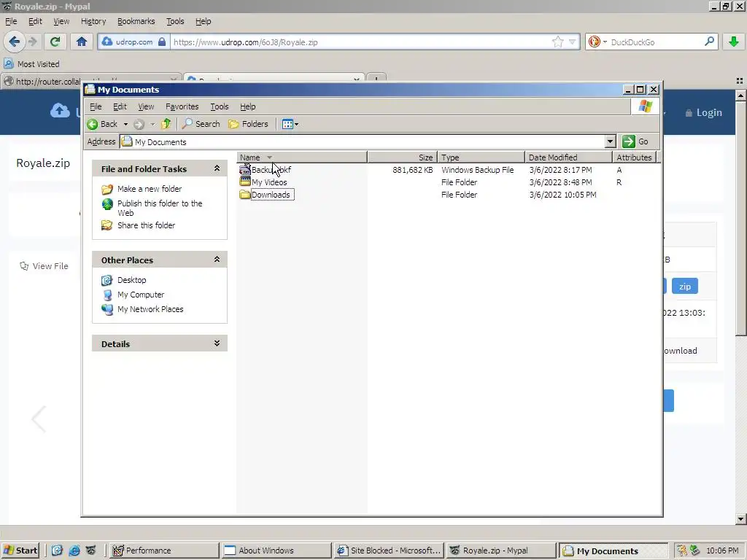This screenshot has height=560, width=747.
Task: Click Internet Explorer quick launch icon
Action: [x=74, y=551]
